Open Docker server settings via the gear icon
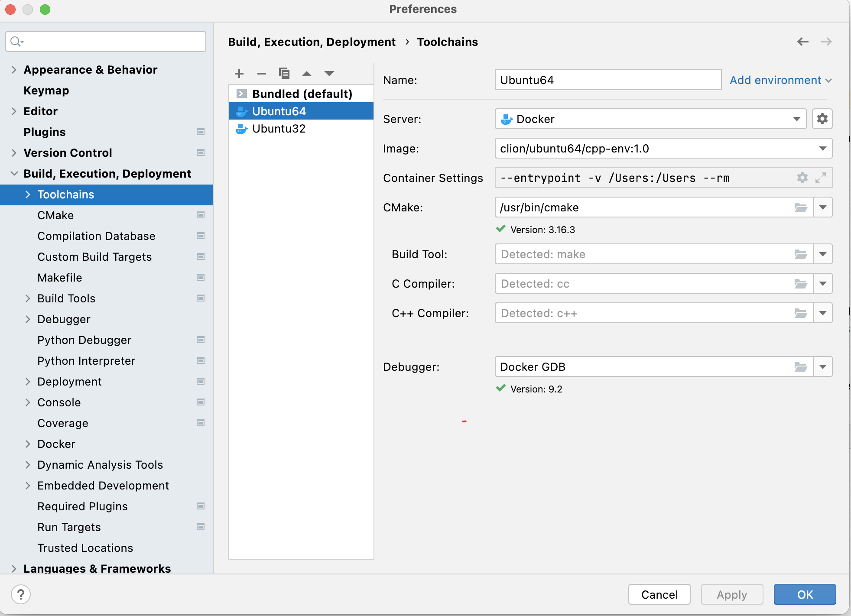Image resolution: width=851 pixels, height=616 pixels. pos(822,119)
